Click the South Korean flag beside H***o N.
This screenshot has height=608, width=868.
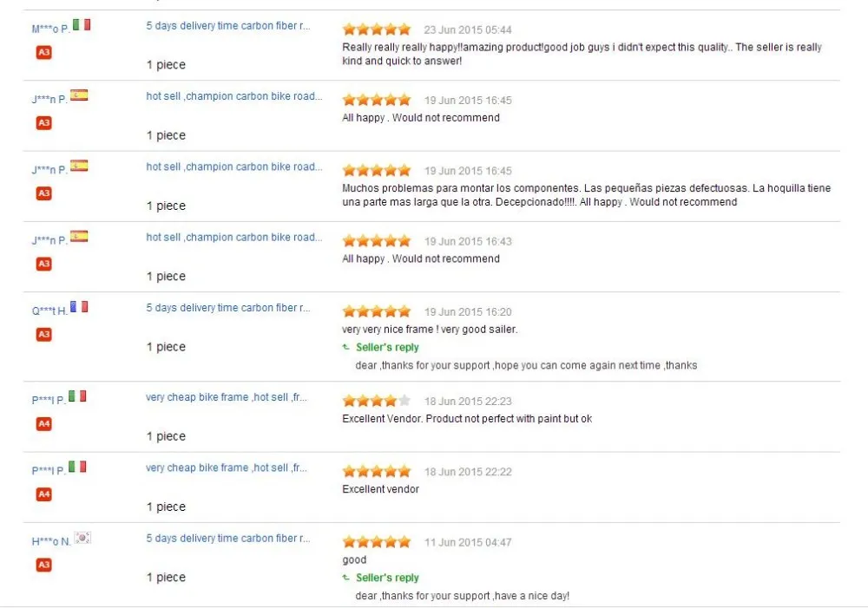point(82,539)
